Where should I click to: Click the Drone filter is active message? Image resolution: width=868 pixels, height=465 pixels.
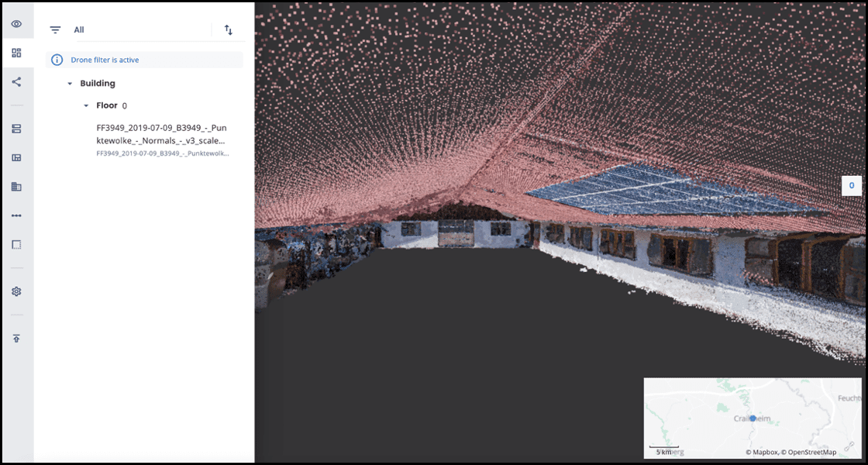click(x=105, y=60)
